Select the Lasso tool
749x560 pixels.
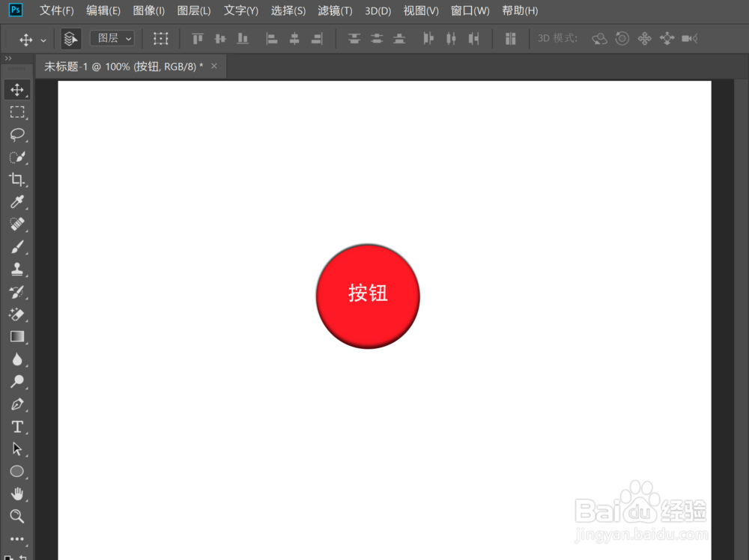click(x=17, y=135)
